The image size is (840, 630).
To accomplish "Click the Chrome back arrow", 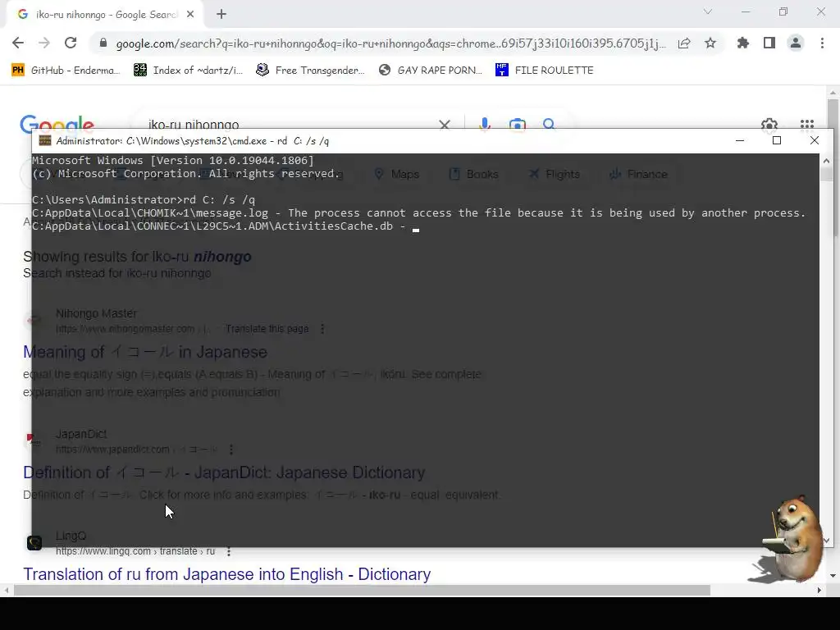I will [18, 43].
